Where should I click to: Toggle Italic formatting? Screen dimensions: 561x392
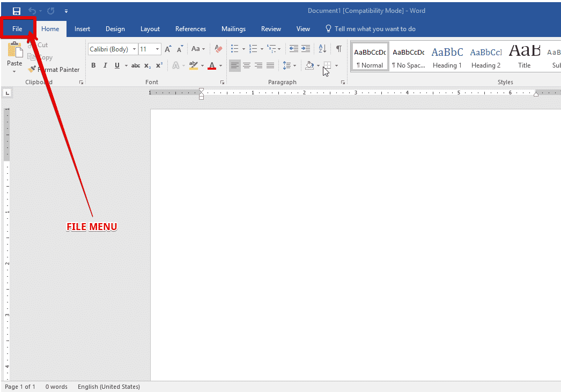click(x=105, y=65)
